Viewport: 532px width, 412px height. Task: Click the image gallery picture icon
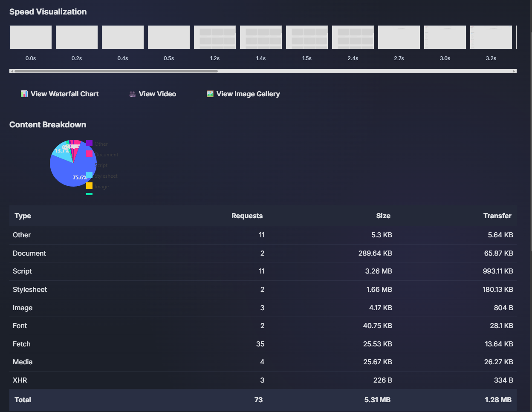(210, 94)
